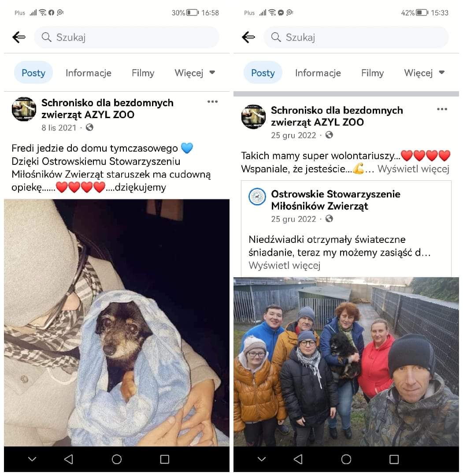Viewport: 463px width, 476px height.
Task: Tap the back arrow in right screenshot
Action: click(248, 37)
